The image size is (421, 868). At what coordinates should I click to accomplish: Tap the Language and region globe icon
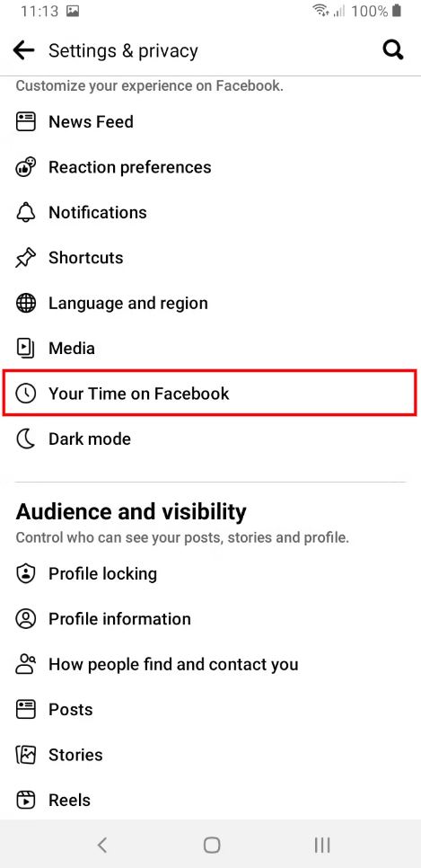click(x=25, y=304)
